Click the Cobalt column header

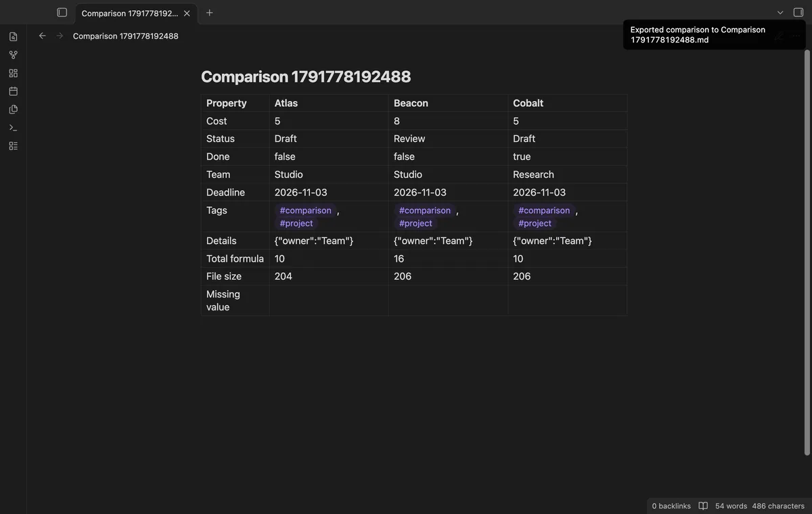pyautogui.click(x=528, y=103)
